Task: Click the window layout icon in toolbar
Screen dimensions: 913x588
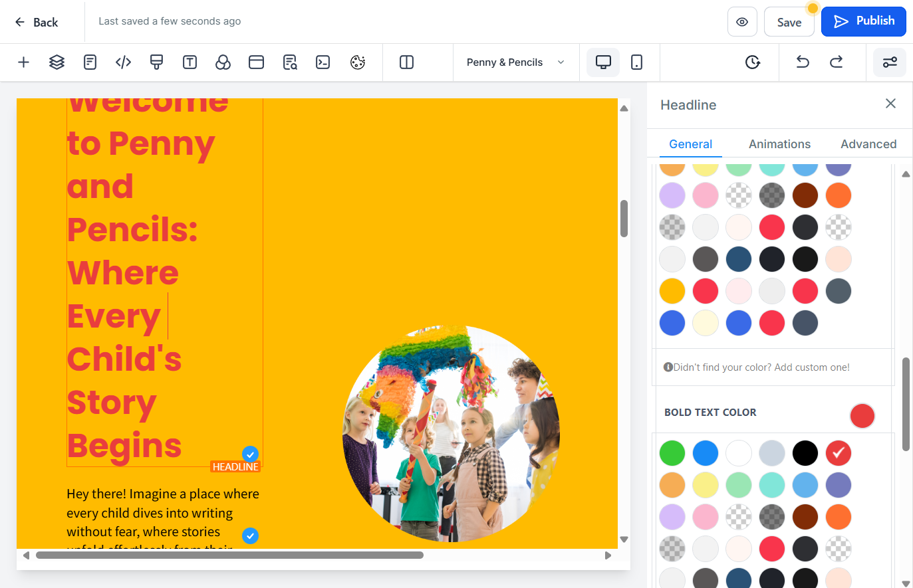Action: [x=256, y=62]
